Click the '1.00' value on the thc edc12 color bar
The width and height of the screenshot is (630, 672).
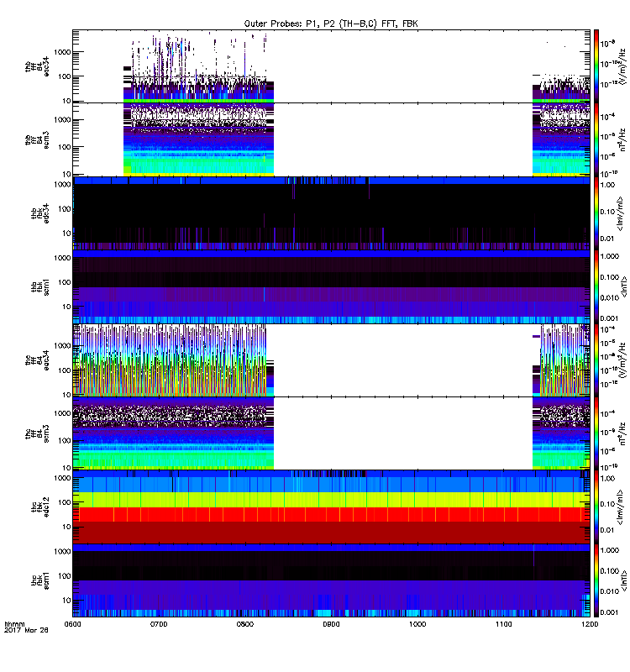coord(607,478)
